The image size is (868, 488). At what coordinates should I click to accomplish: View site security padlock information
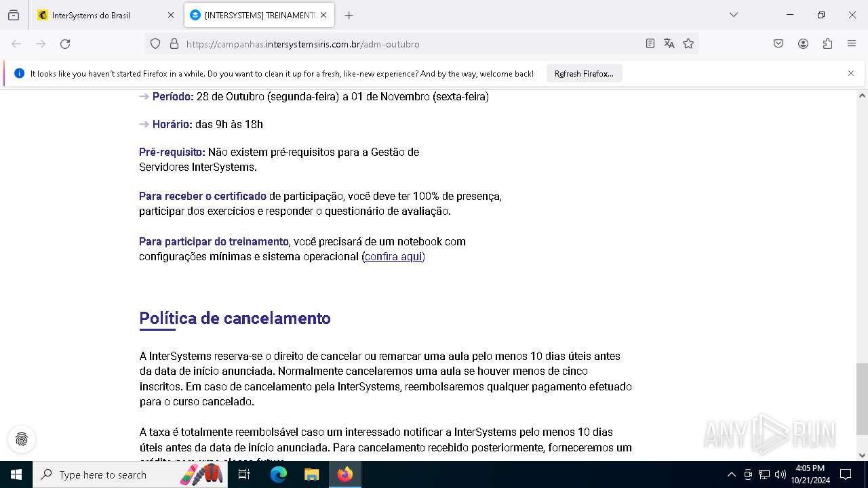pyautogui.click(x=174, y=43)
